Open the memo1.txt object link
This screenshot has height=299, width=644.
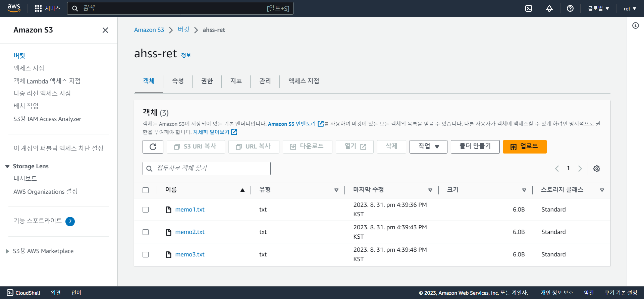pyautogui.click(x=190, y=210)
